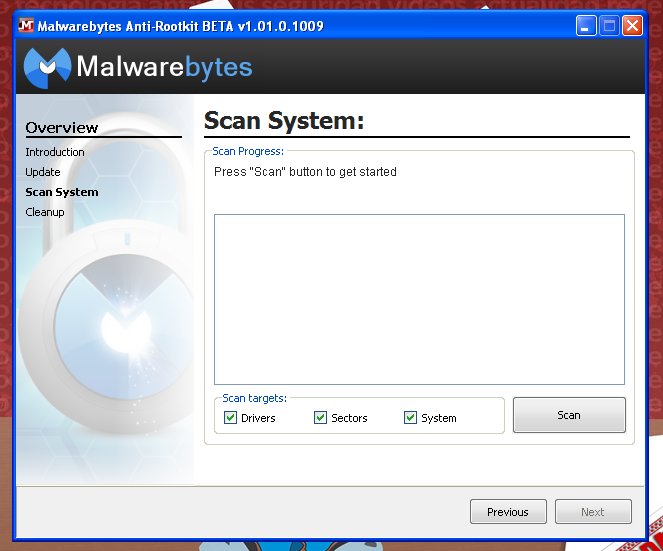Click the Scan System page heading
This screenshot has height=551, width=663.
coord(284,121)
